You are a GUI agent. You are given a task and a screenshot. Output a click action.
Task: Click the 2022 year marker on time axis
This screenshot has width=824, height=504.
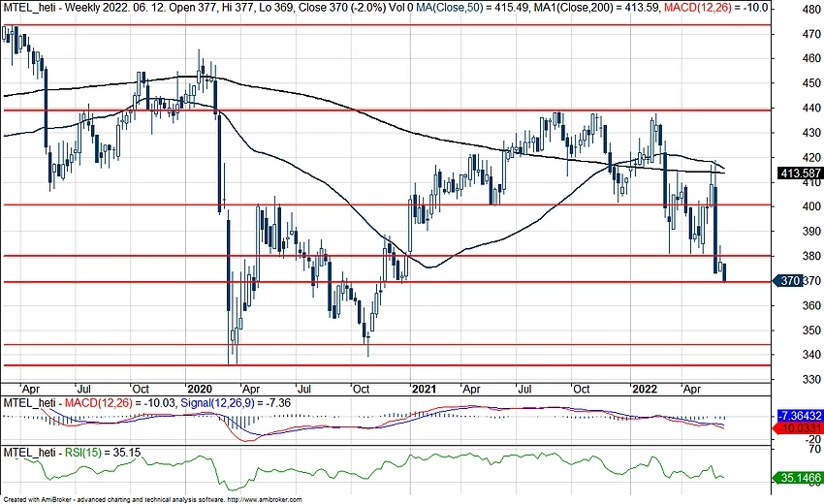click(644, 387)
